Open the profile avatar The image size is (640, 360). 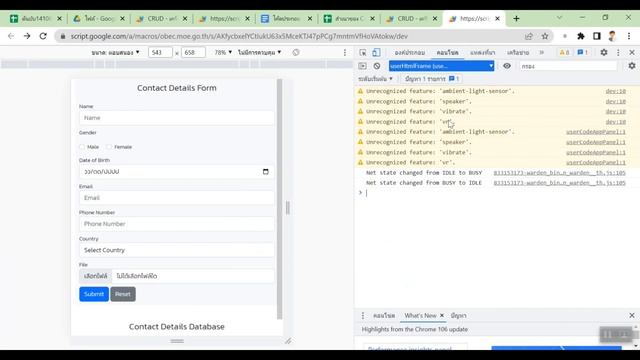(x=612, y=36)
